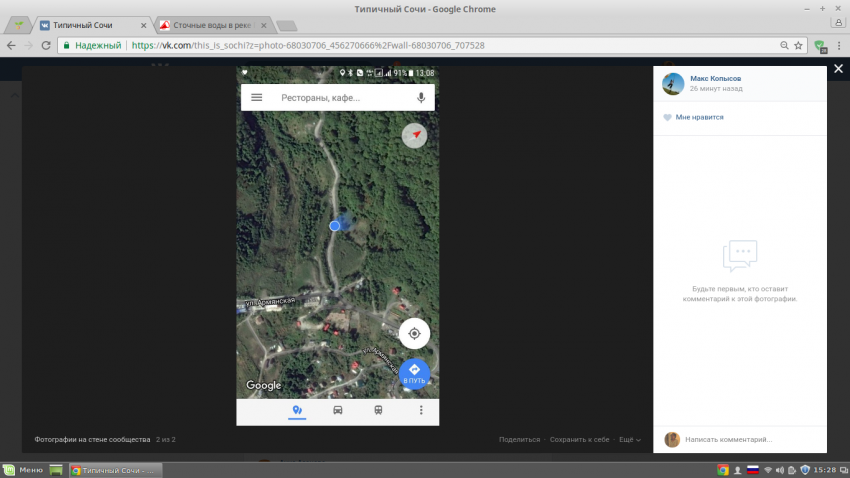Click the Написать комментарий input field
Screen dimensions: 850x478
[750, 439]
